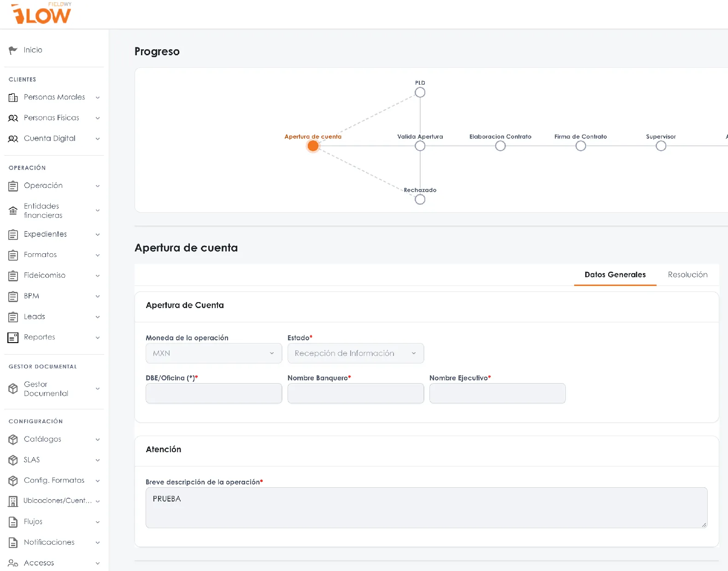The height and width of the screenshot is (571, 728).
Task: Click the Breve descripción text area
Action: tap(427, 507)
